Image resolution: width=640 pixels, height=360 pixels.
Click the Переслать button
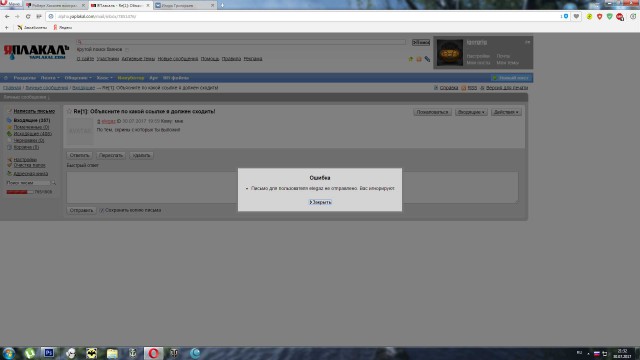pos(111,155)
